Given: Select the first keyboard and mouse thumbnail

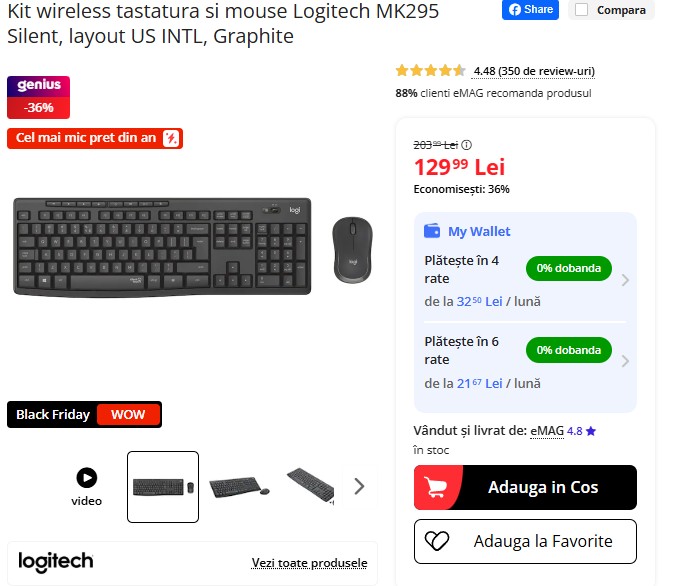Looking at the screenshot, I should (163, 487).
